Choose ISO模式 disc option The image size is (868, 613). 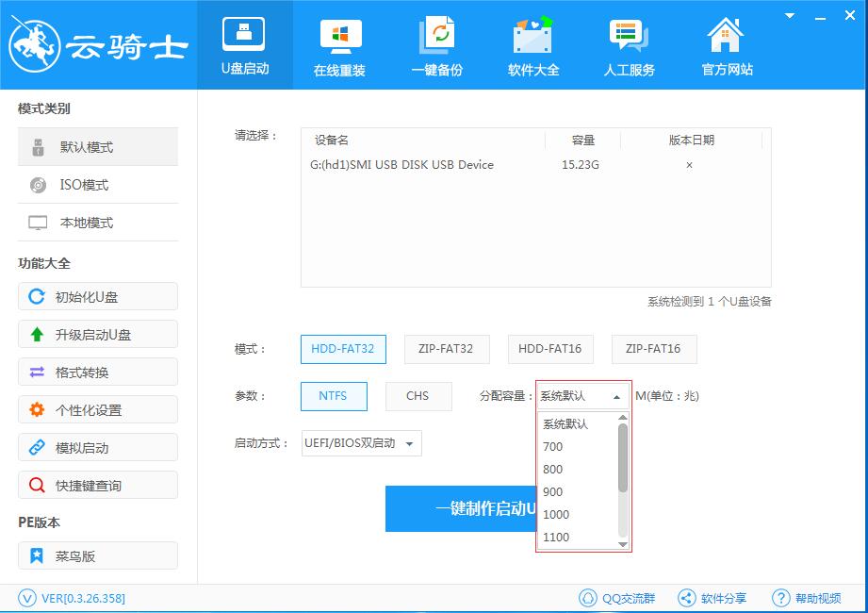coord(98,185)
